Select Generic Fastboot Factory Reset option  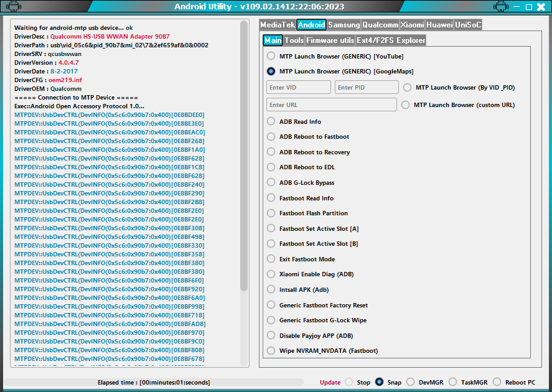pos(271,305)
